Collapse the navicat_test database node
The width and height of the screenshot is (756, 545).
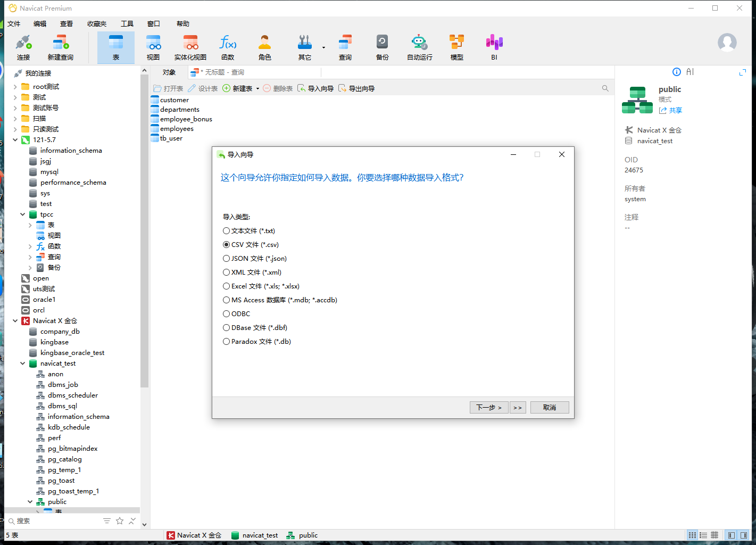point(22,364)
